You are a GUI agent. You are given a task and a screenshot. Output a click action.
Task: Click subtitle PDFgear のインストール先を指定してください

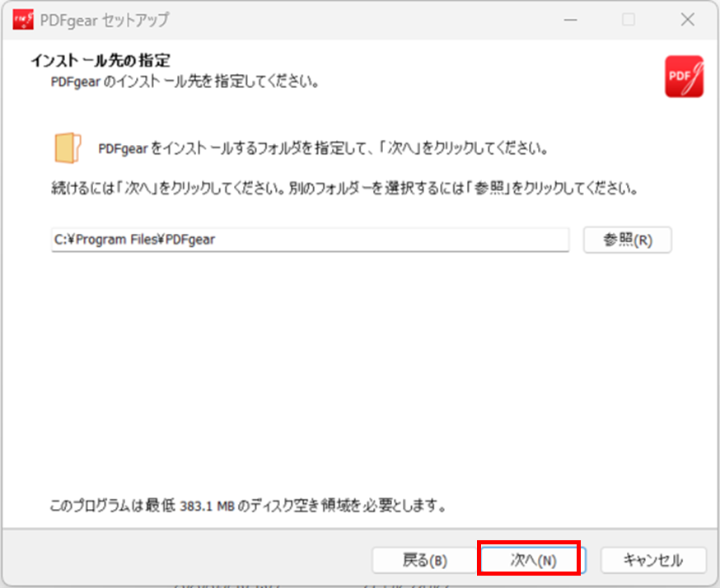(185, 82)
